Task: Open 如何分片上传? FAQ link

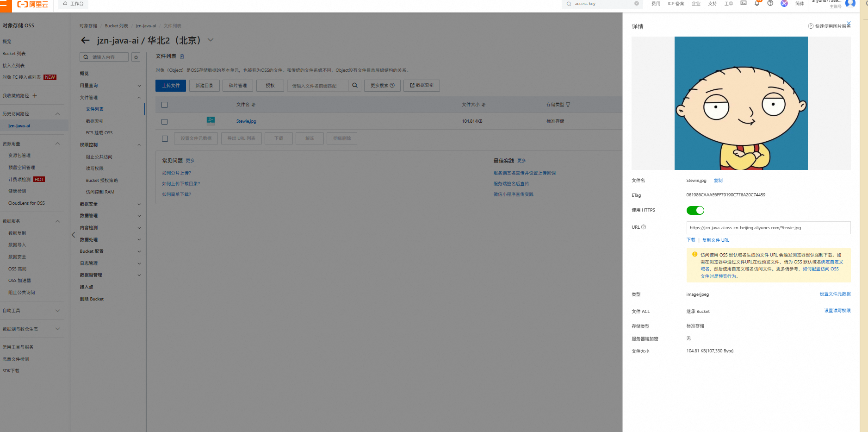Action: click(176, 173)
